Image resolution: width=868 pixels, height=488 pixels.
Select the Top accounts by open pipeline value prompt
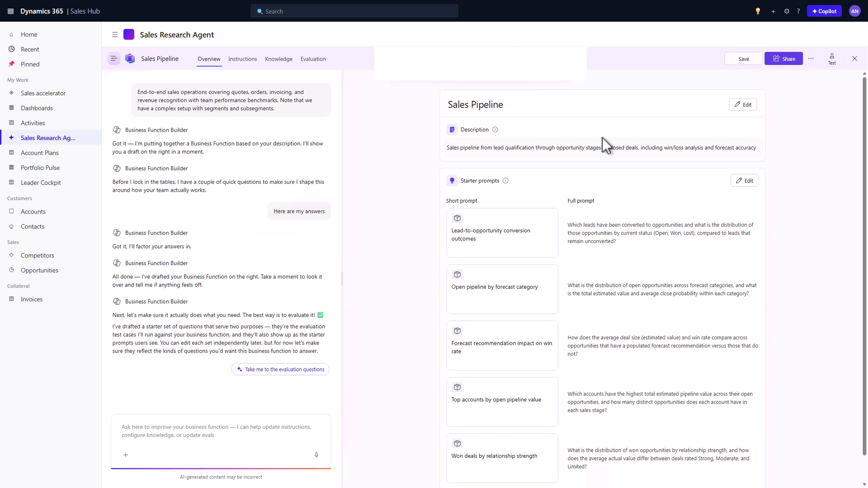tap(502, 402)
